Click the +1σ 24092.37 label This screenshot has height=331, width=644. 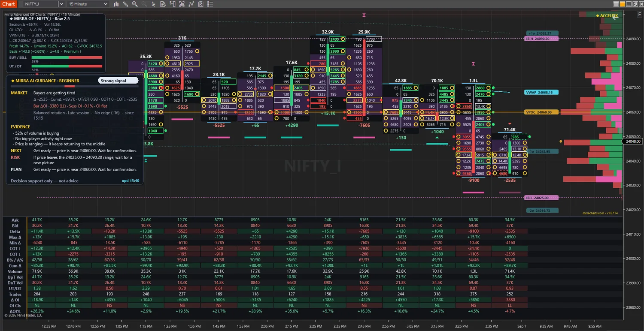coord(543,33)
